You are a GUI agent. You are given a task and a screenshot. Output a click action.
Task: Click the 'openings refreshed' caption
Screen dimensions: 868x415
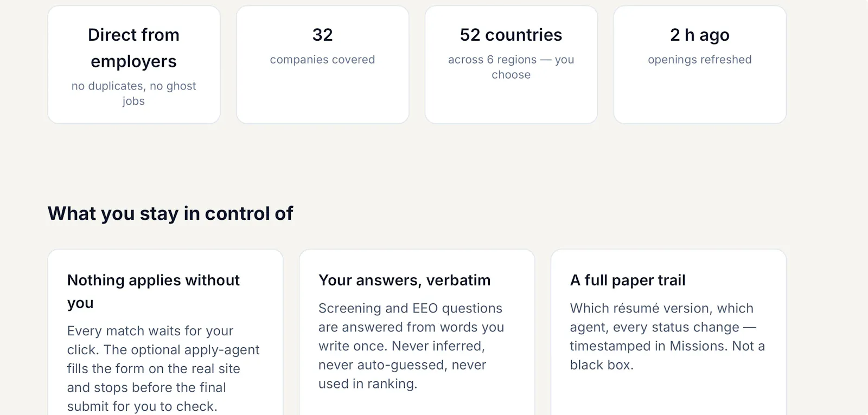point(700,60)
